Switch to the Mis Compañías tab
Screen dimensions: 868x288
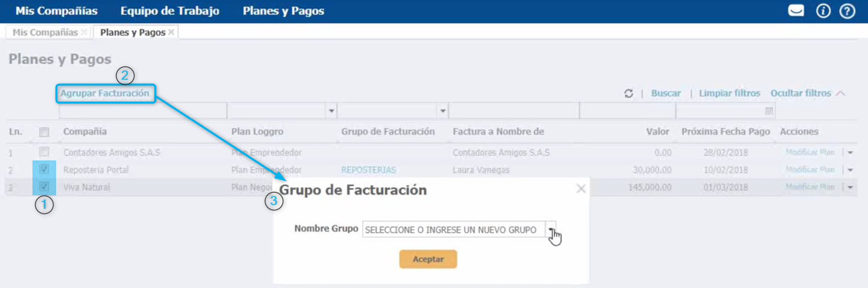45,32
